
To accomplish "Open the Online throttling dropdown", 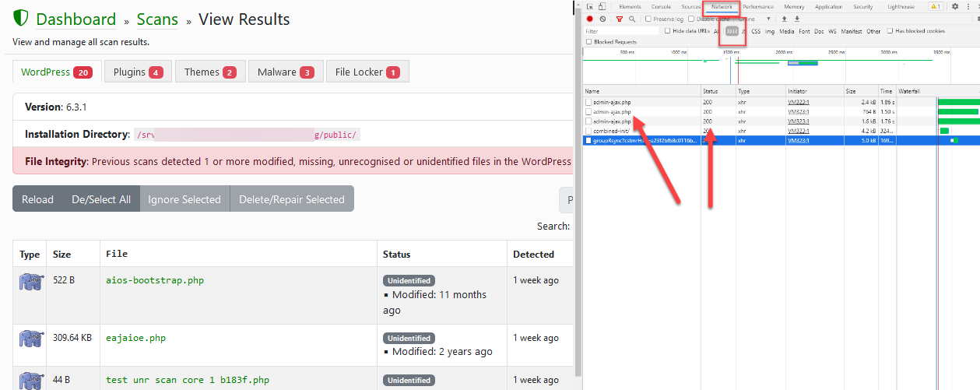I will [x=755, y=19].
